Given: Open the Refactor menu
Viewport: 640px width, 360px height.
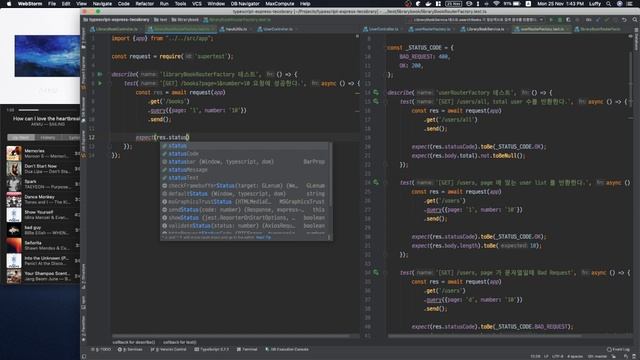Looking at the screenshot, I should pyautogui.click(x=144, y=4).
